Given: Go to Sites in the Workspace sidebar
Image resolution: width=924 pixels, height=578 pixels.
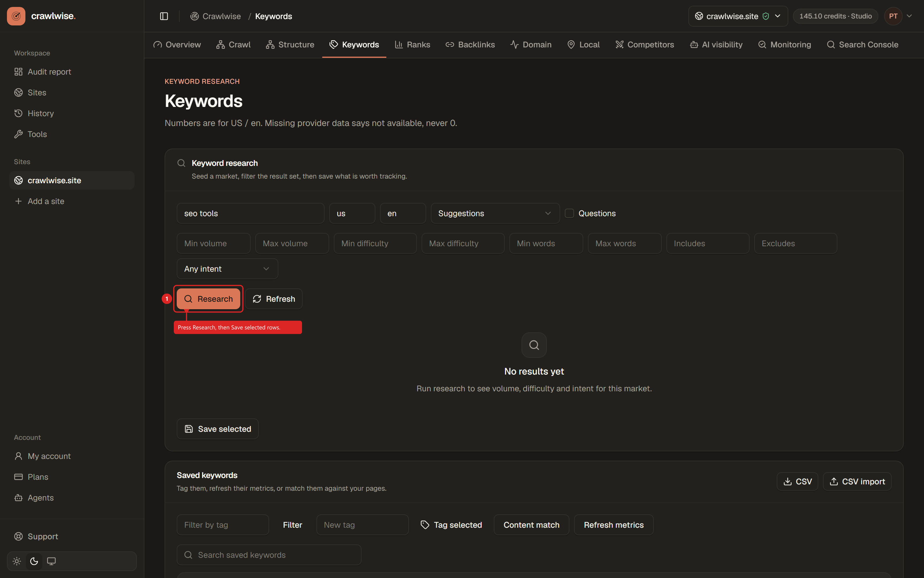Looking at the screenshot, I should click(72, 92).
